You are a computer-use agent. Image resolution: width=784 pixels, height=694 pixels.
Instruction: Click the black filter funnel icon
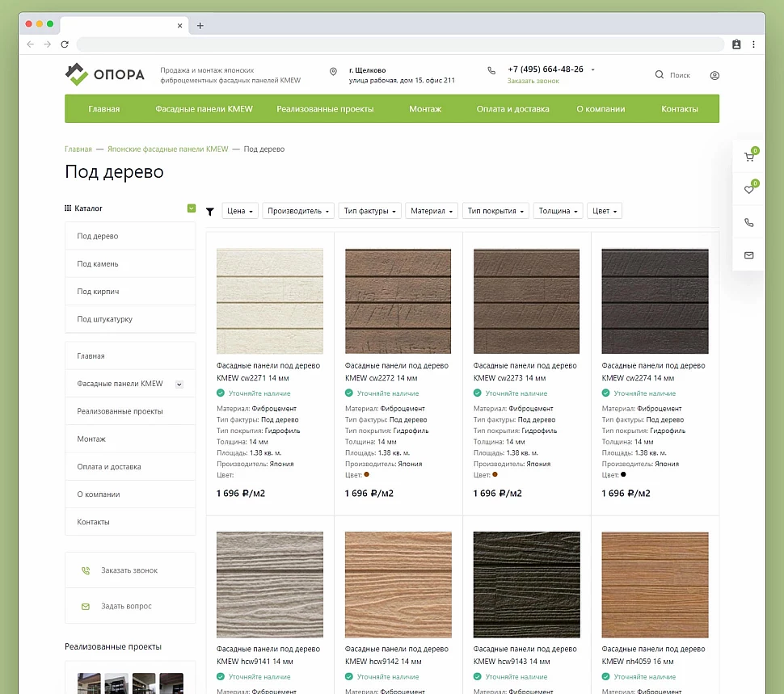click(x=210, y=212)
